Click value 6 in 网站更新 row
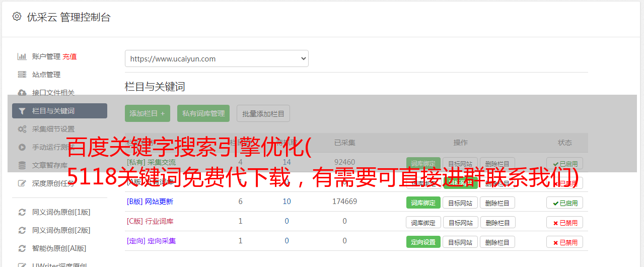Viewport: 644px width, 267px height. pyautogui.click(x=240, y=202)
